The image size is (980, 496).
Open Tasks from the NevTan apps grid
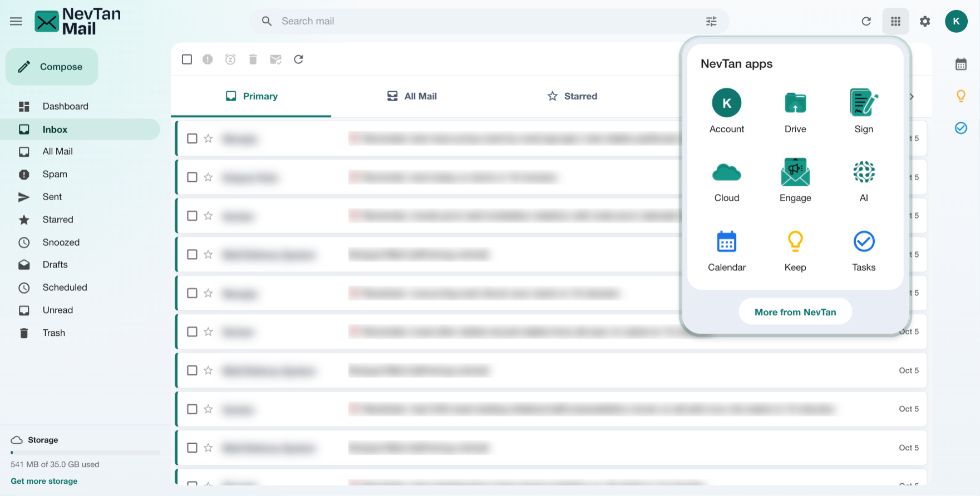click(864, 250)
